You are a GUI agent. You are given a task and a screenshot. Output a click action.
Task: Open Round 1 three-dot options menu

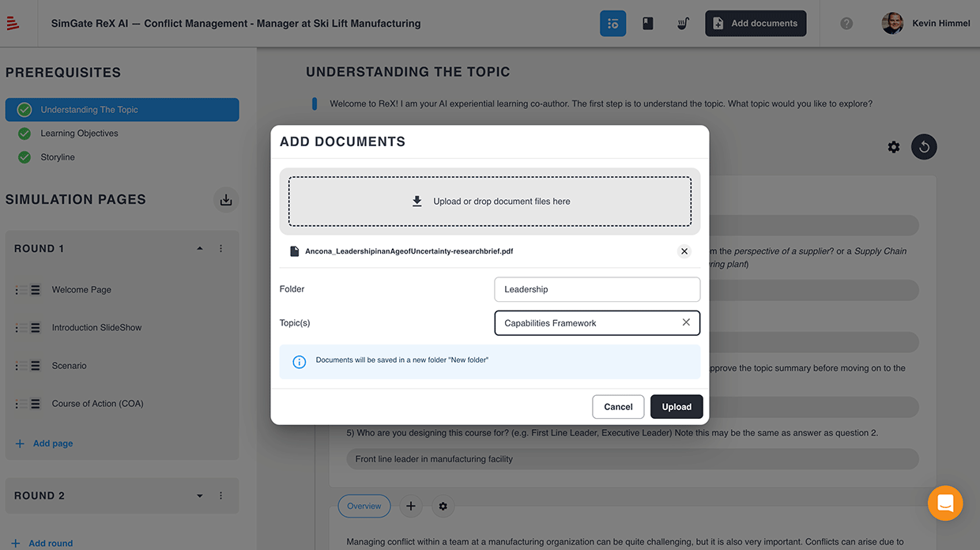220,248
